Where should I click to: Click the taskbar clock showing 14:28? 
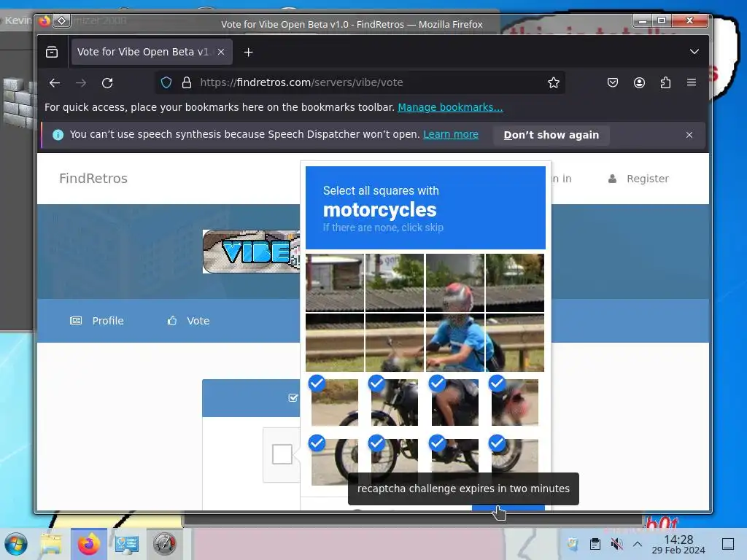point(678,544)
